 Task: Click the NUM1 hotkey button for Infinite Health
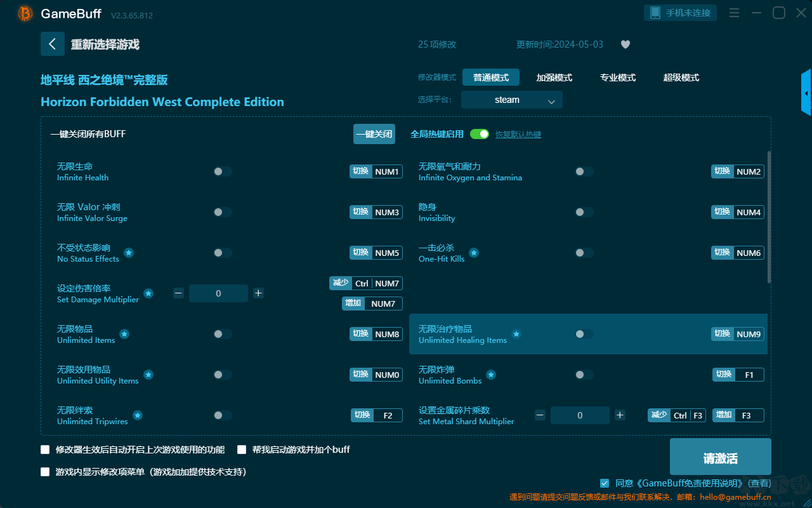tap(376, 171)
